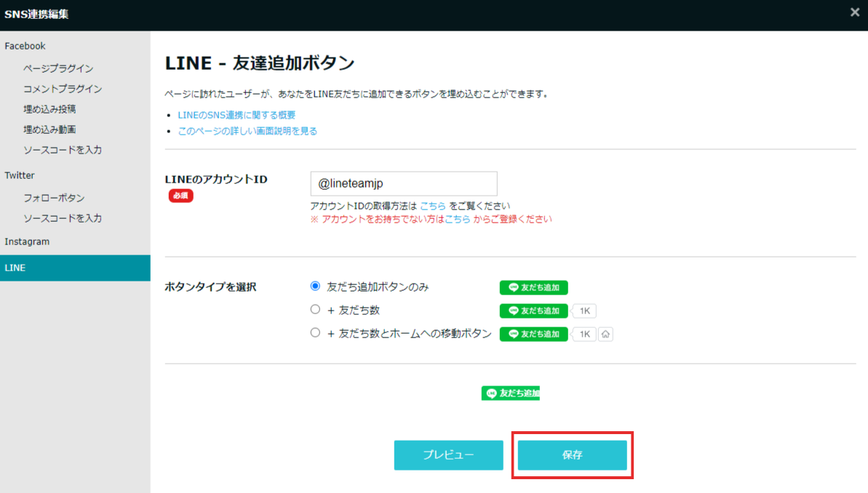
Task: Click 1K count badge in 友だち数 row
Action: point(584,311)
